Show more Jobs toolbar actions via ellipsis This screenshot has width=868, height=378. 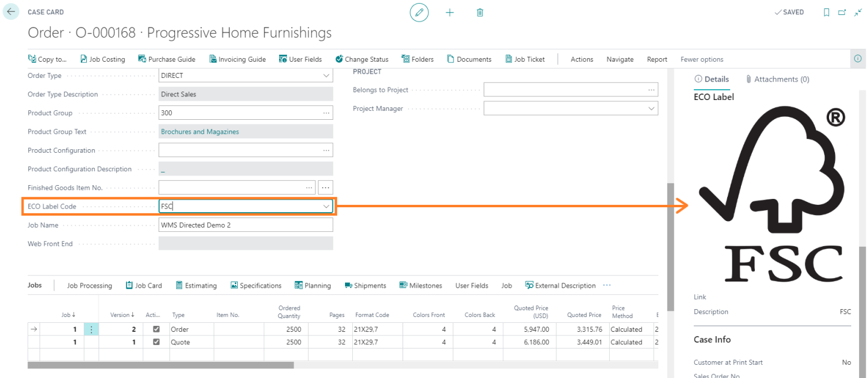pos(607,285)
